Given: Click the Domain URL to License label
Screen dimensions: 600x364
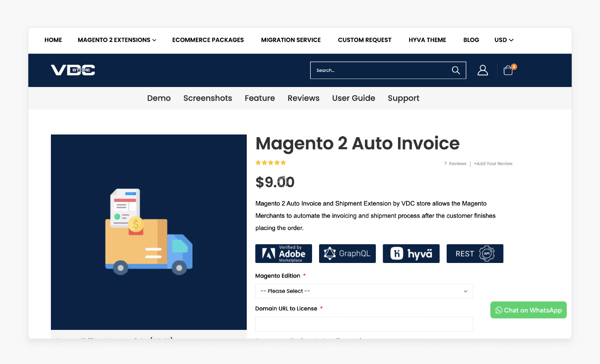Looking at the screenshot, I should tap(286, 308).
